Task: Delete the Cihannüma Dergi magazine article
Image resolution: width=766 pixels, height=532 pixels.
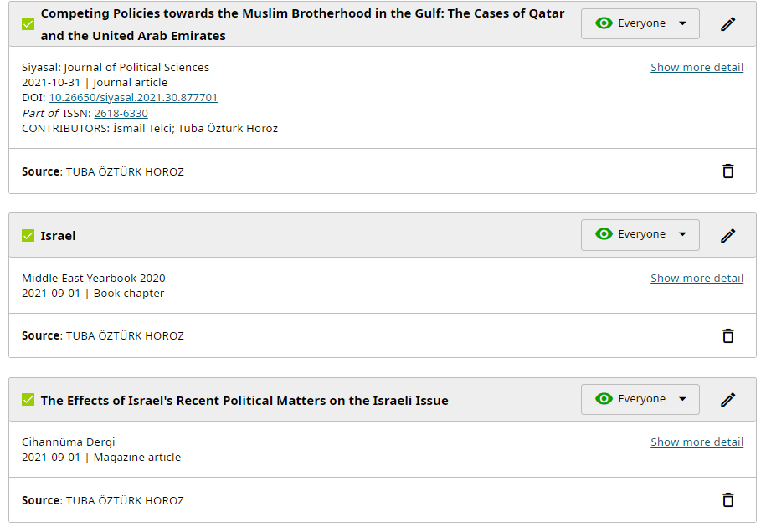Action: point(727,499)
